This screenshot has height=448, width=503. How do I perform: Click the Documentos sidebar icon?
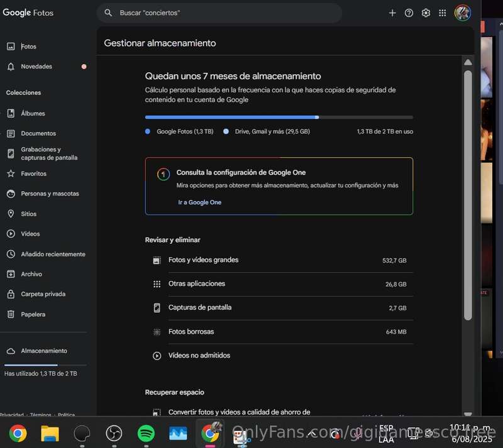pyautogui.click(x=11, y=133)
